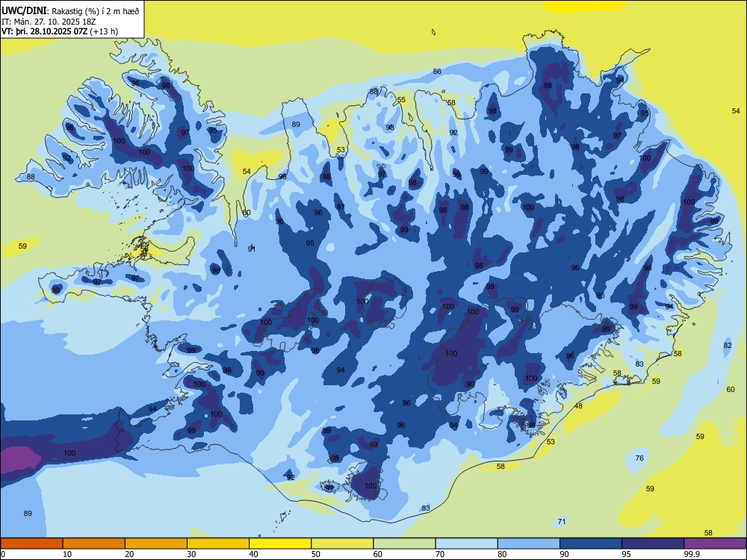Screen dimensions: 747x560
Task: Click the light blue 80–90 legend swatch
Action: (x=529, y=544)
